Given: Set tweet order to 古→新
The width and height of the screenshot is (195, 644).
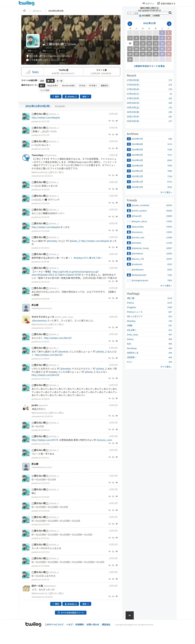Looking at the screenshot, I should 59,81.
